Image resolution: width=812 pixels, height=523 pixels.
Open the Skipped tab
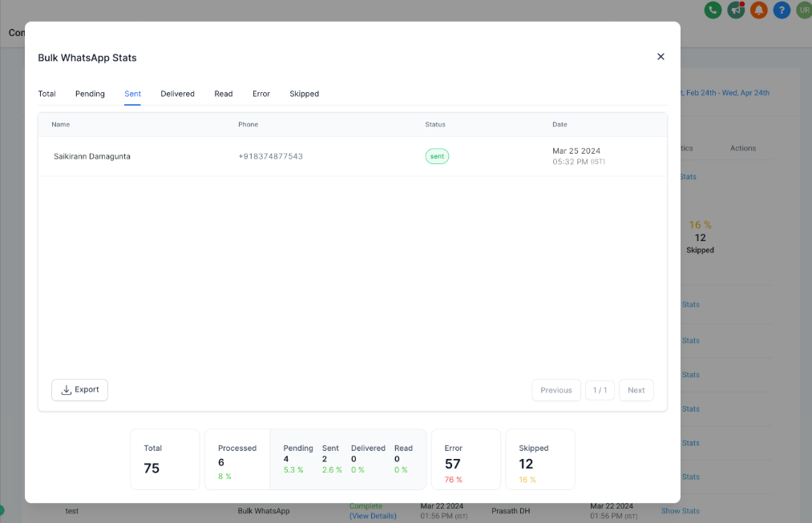click(304, 94)
